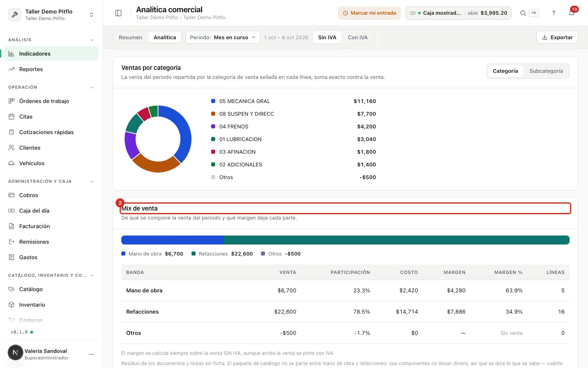The height and width of the screenshot is (368, 588).
Task: Switch to the Resumen tab
Action: [131, 37]
